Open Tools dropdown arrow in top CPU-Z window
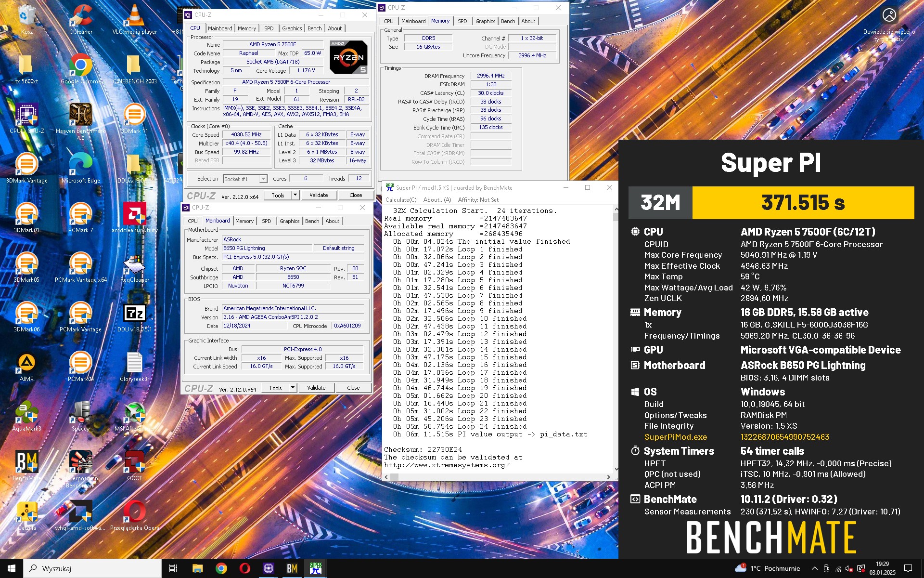 pos(295,195)
